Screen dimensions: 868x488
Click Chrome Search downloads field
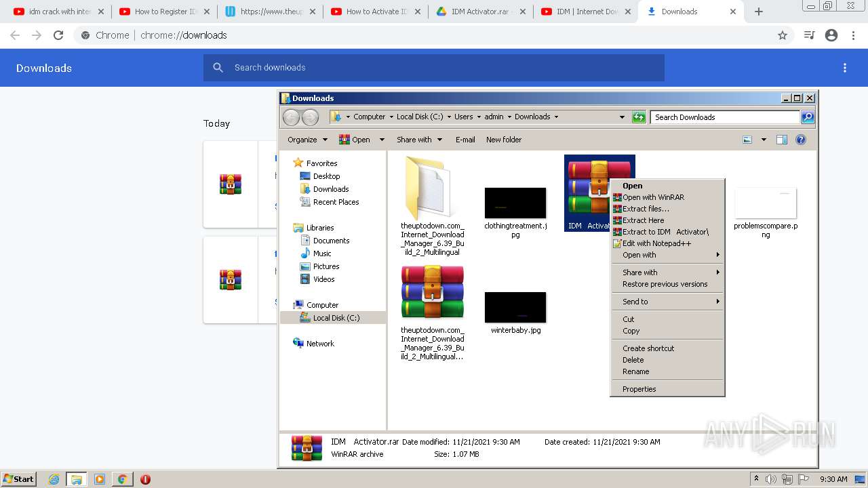point(434,68)
